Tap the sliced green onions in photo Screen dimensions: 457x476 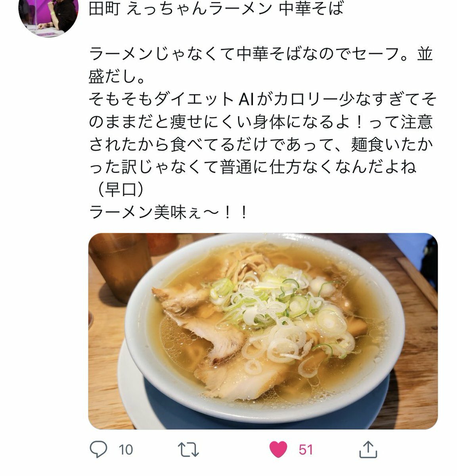pyautogui.click(x=277, y=305)
